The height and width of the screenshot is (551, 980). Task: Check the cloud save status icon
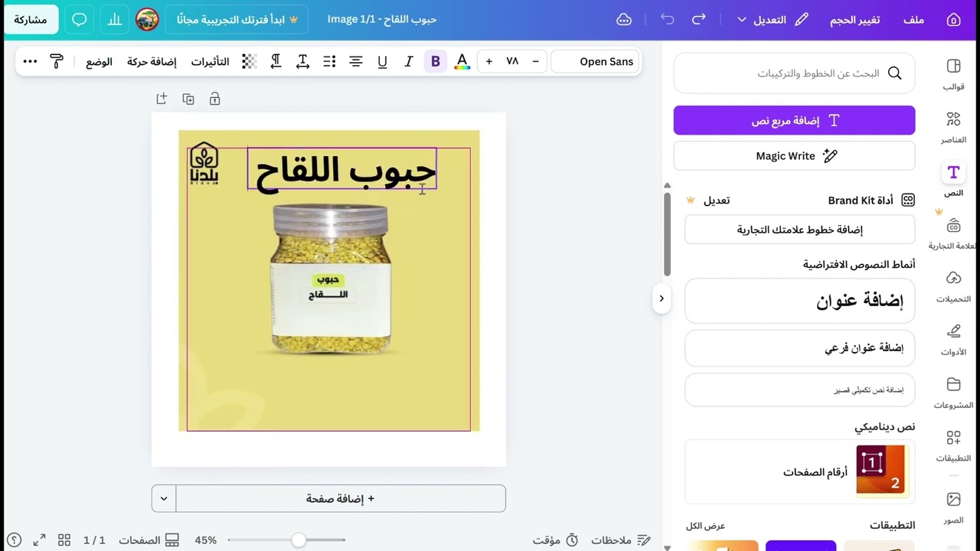(624, 20)
